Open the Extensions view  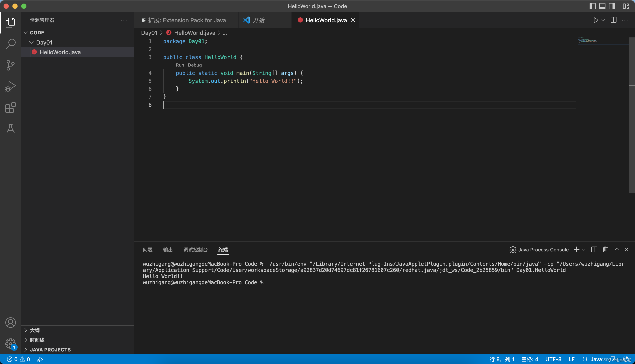11,108
